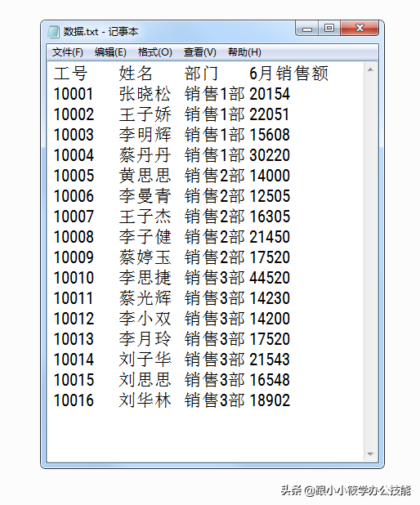The image size is (420, 505).
Task: Click 销售1部 in the 10003 row
Action: (215, 135)
